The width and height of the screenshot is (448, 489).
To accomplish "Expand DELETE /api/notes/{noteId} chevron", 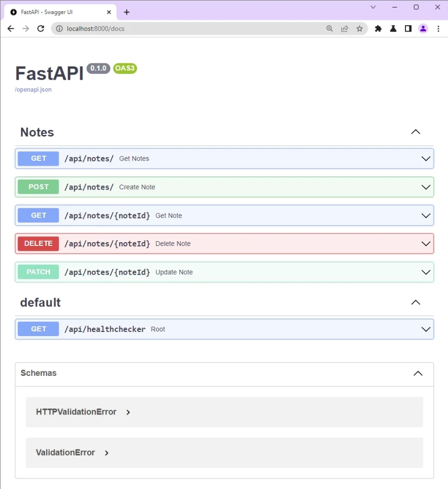I will [426, 244].
